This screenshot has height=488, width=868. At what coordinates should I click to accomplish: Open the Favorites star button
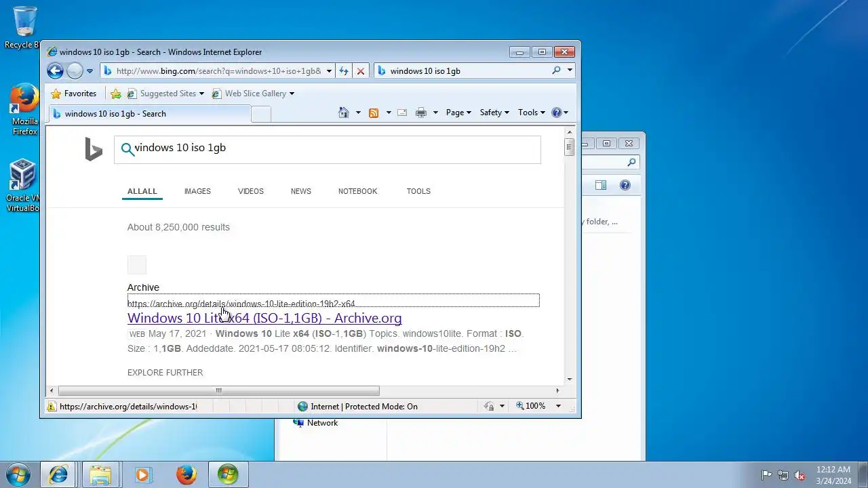tap(74, 94)
